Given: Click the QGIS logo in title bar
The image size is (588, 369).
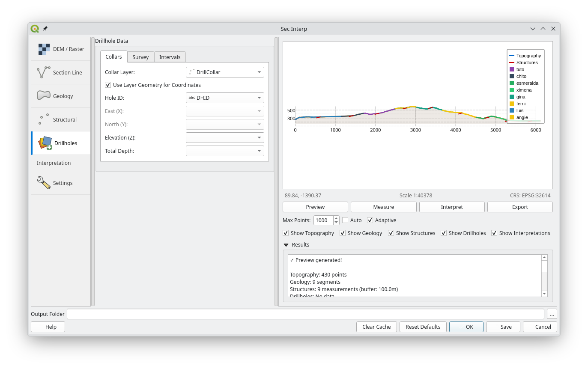Looking at the screenshot, I should point(35,29).
